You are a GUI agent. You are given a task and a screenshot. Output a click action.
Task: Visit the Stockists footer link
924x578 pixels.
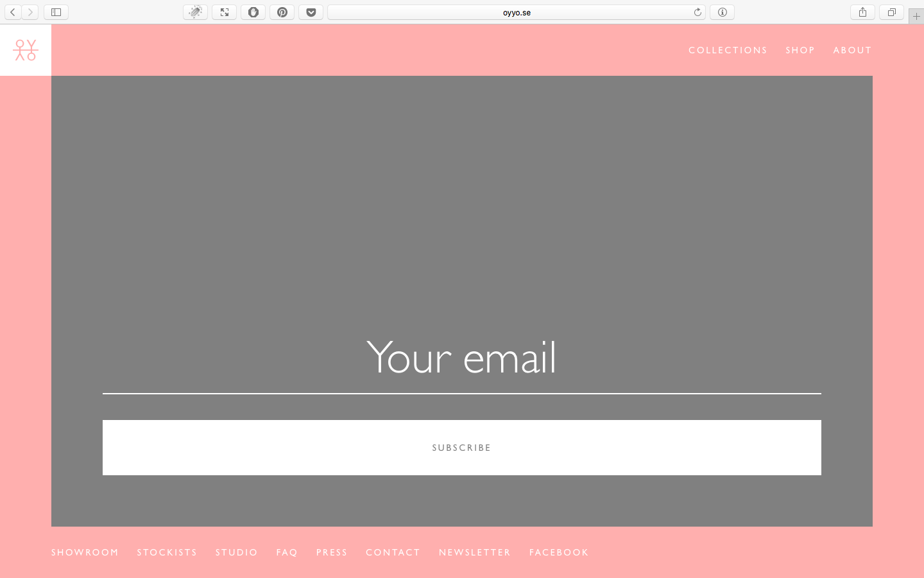pyautogui.click(x=167, y=552)
